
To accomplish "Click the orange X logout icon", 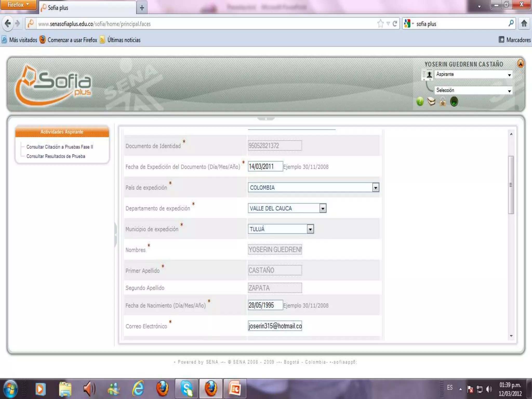I will tap(520, 63).
